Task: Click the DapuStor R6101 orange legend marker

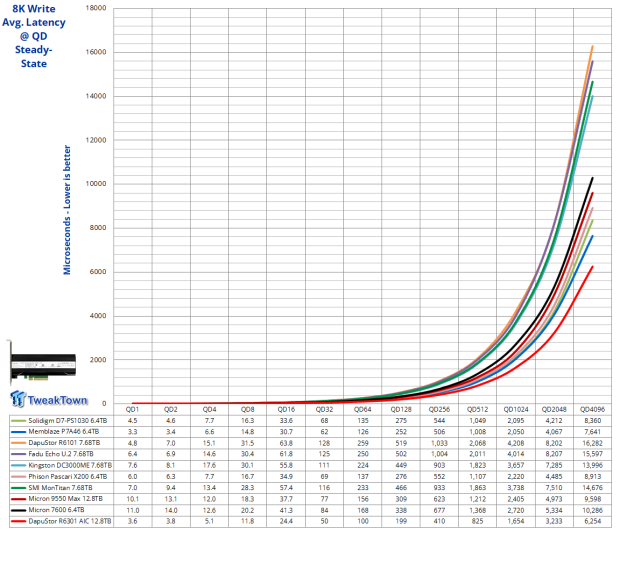Action: click(18, 446)
